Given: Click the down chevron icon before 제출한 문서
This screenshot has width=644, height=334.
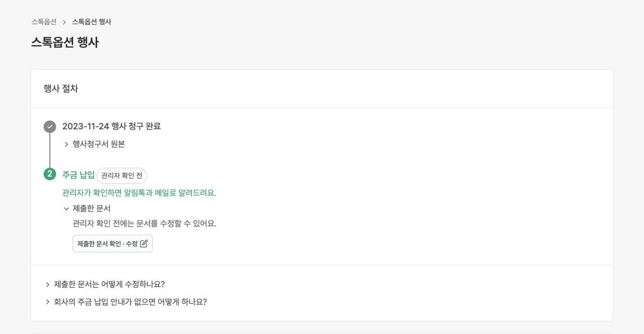Looking at the screenshot, I should (66, 208).
